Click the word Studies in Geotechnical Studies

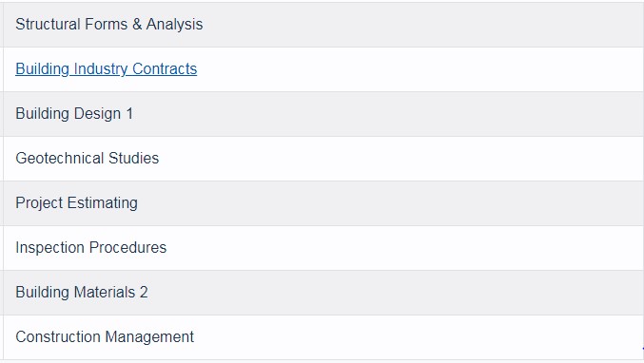coord(133,158)
